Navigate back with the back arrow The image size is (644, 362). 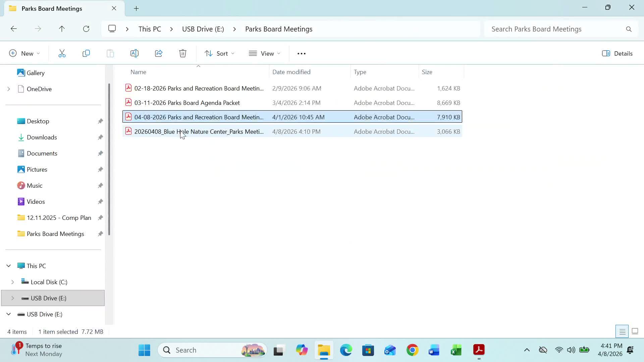pos(14,29)
